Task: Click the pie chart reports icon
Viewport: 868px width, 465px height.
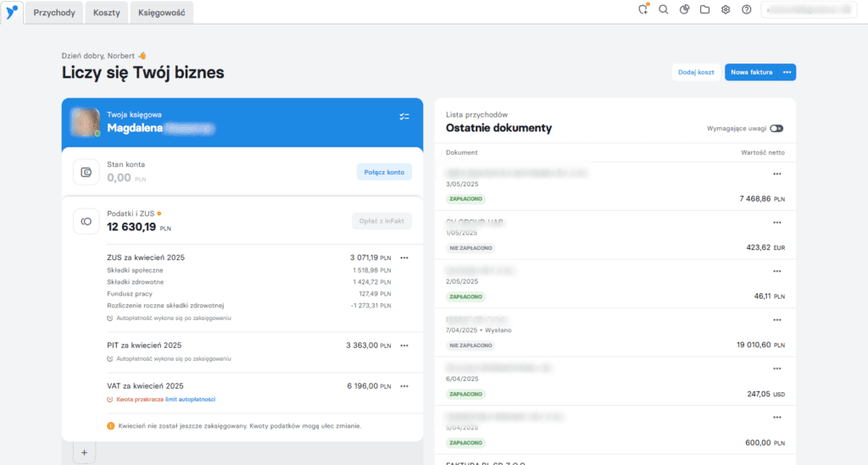Action: point(684,10)
